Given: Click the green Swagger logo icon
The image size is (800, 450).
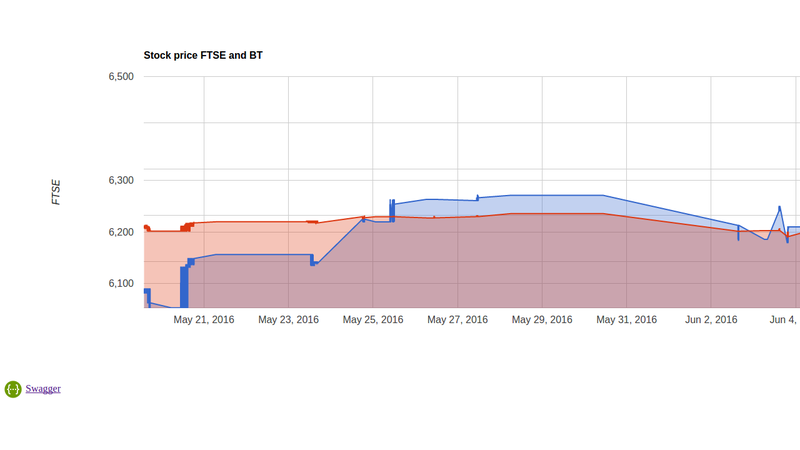Looking at the screenshot, I should pos(13,389).
